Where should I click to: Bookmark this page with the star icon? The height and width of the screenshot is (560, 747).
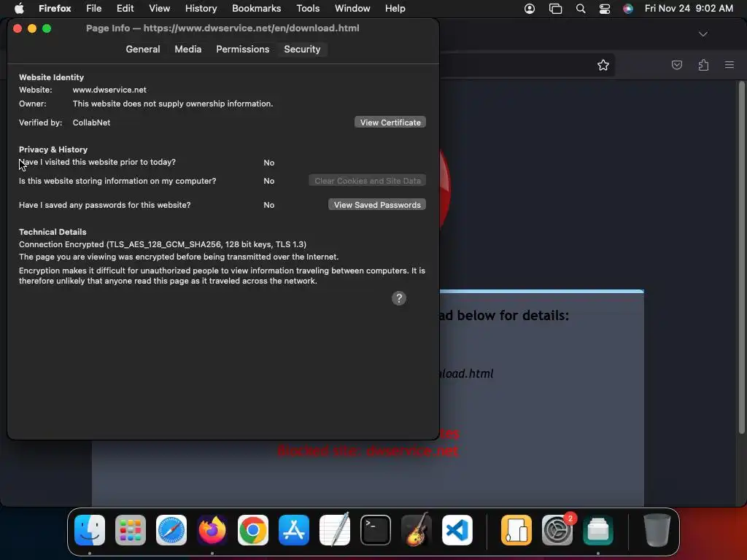pyautogui.click(x=603, y=65)
